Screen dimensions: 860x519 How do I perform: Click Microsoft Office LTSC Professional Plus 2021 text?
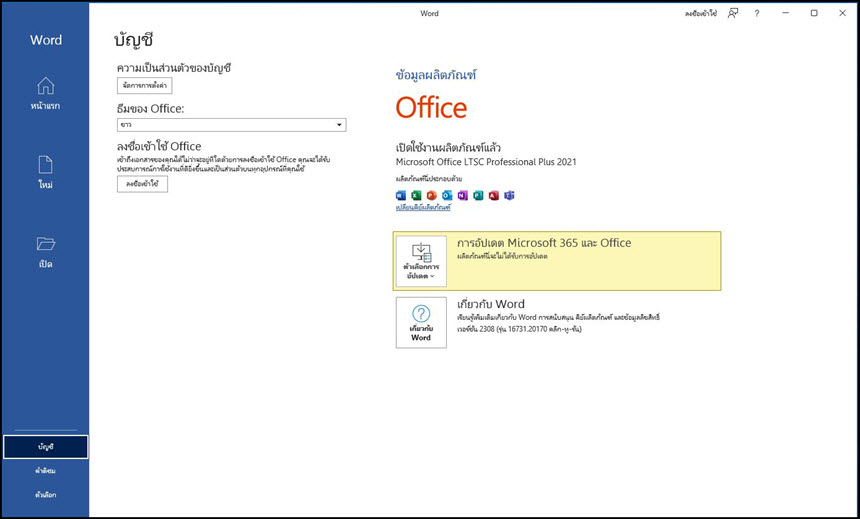point(486,162)
